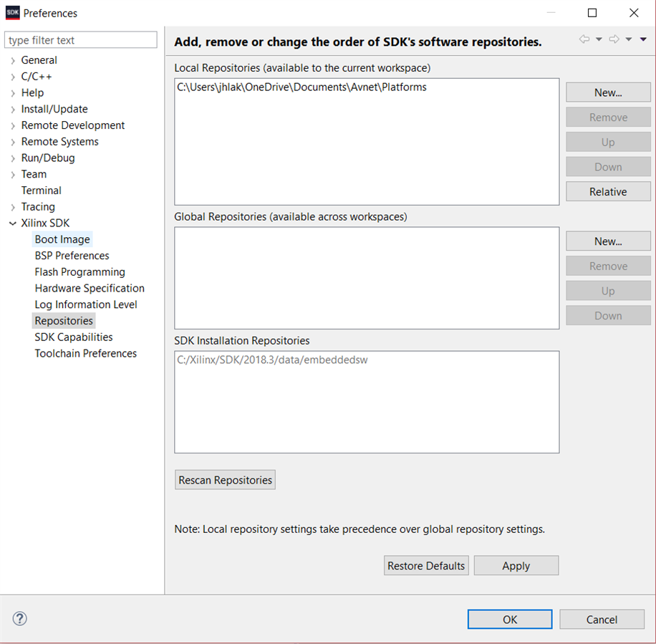Open the preferences view menu triangle
656x644 pixels.
(x=643, y=39)
